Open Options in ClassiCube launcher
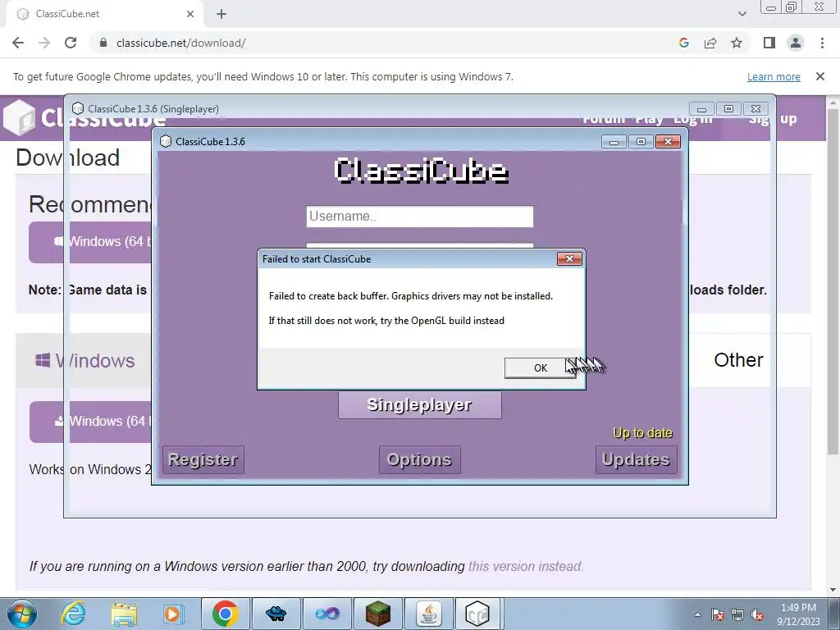 [x=419, y=459]
